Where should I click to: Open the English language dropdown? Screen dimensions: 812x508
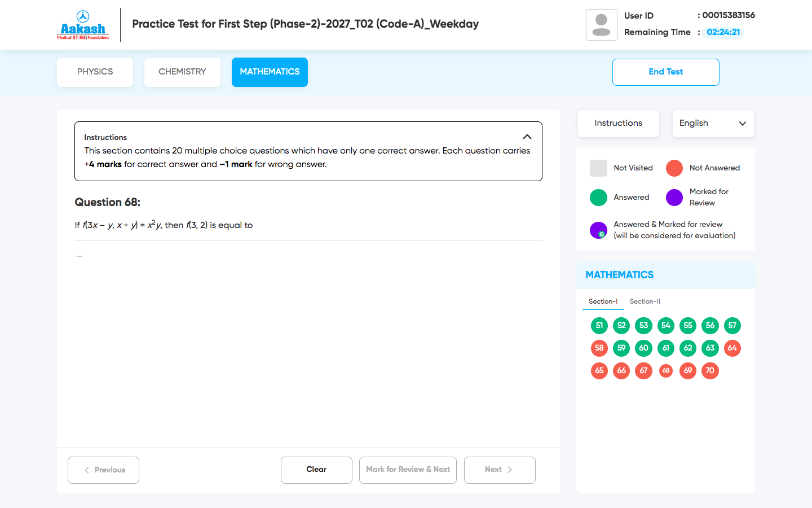point(713,123)
